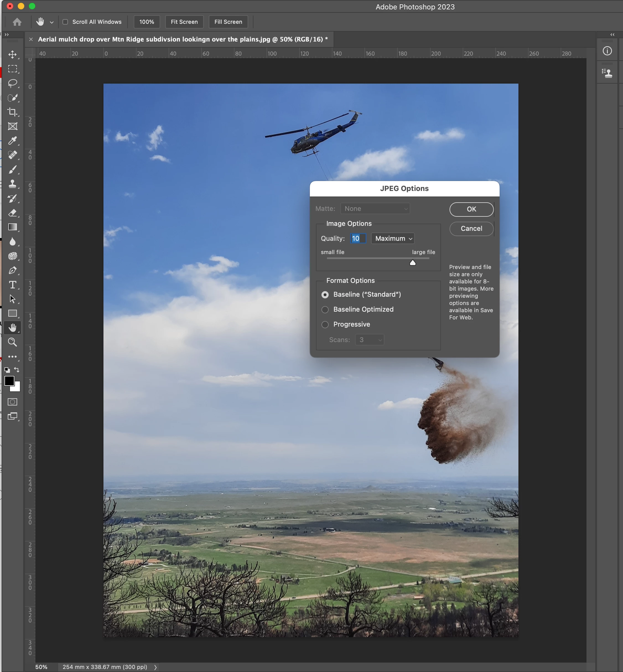Select the Crop tool
This screenshot has width=623, height=672.
click(x=12, y=112)
